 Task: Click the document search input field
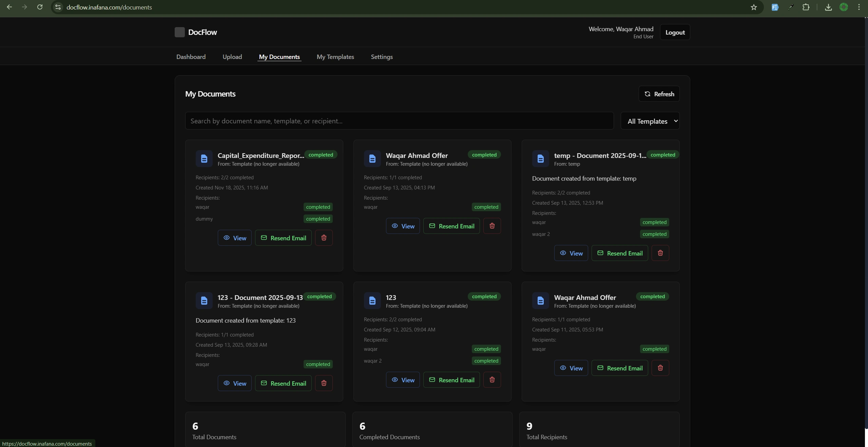tap(399, 121)
